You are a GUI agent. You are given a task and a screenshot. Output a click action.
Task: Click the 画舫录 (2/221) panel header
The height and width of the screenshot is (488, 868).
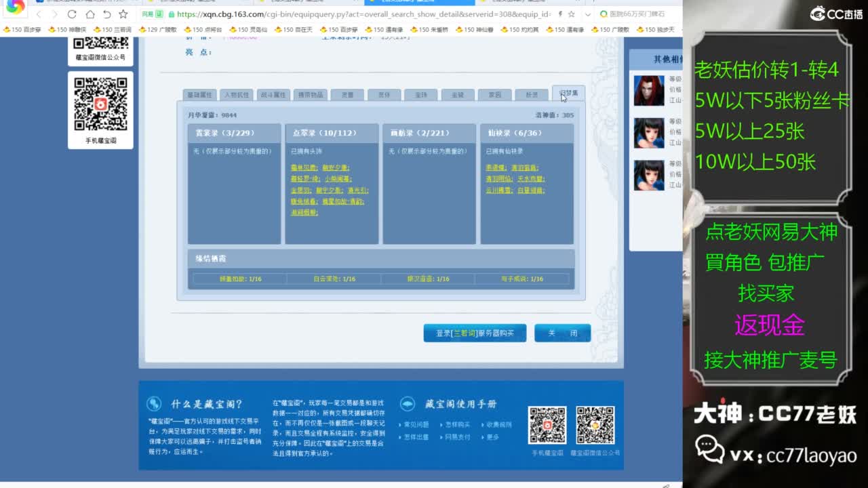429,133
